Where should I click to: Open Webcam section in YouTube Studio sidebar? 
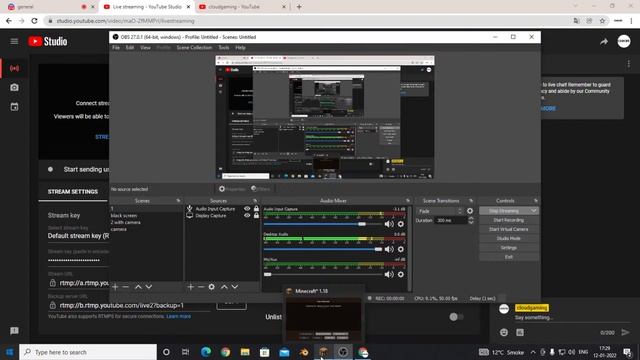click(14, 87)
